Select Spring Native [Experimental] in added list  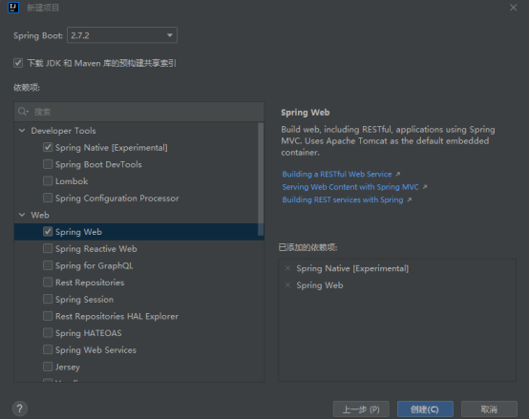[x=352, y=268]
